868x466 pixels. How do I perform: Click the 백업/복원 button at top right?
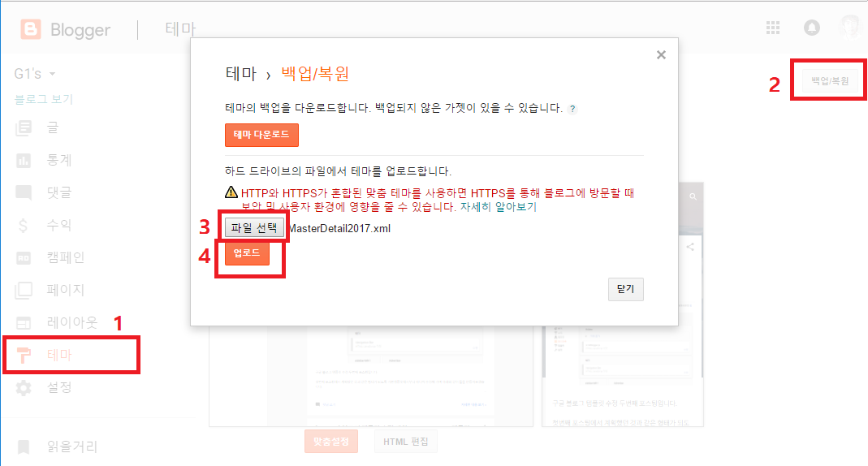click(x=830, y=81)
